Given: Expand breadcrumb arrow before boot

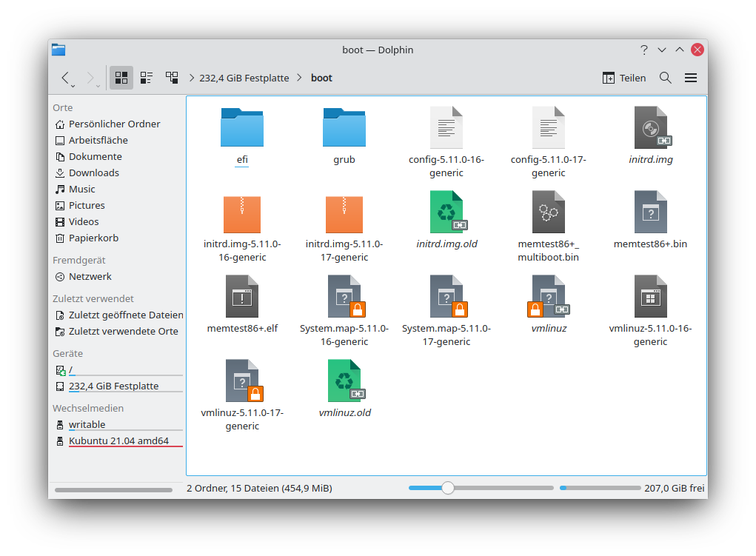Looking at the screenshot, I should tap(299, 78).
